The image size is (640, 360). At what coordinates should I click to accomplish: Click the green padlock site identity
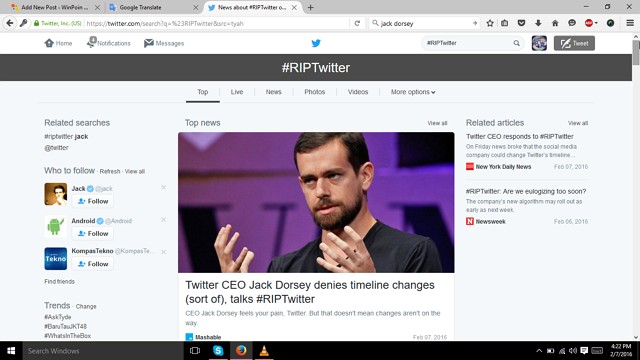click(x=37, y=23)
